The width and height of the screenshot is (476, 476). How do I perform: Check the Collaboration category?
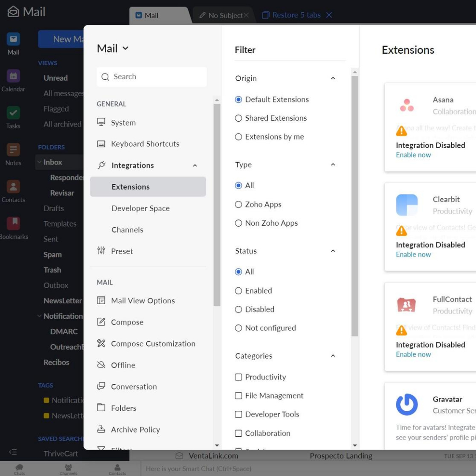tap(238, 433)
